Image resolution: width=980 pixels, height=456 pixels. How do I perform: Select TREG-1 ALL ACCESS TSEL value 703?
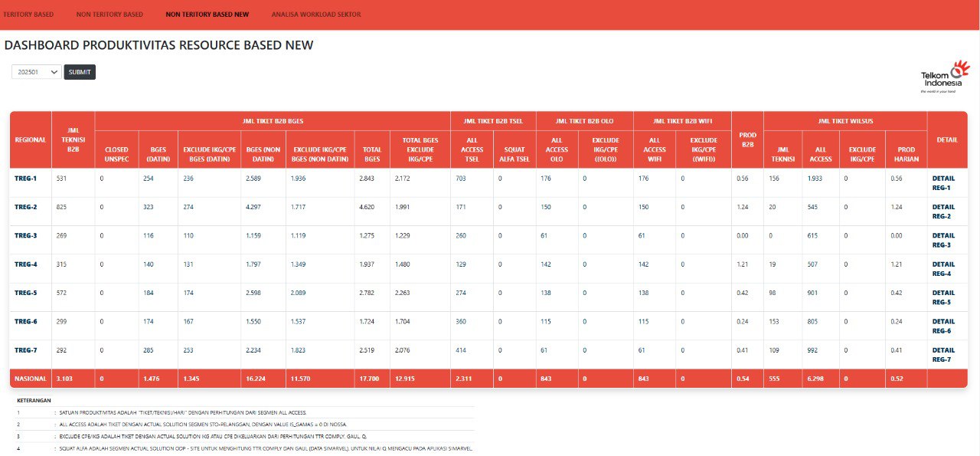(462, 178)
